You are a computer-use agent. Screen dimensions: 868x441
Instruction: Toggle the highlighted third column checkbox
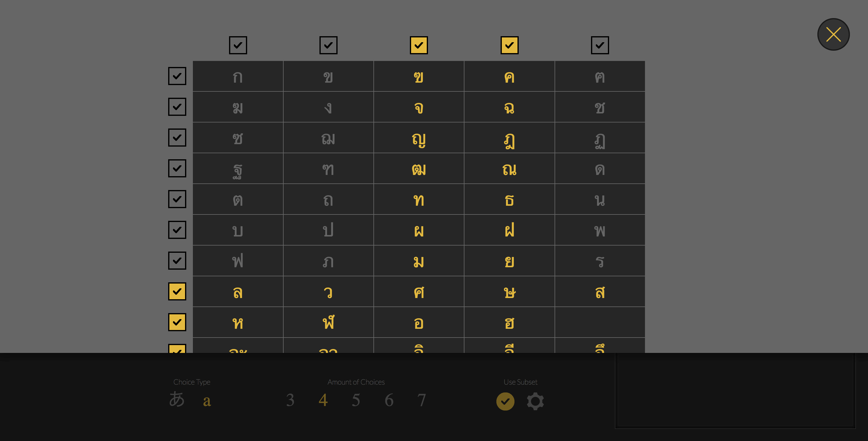[419, 45]
